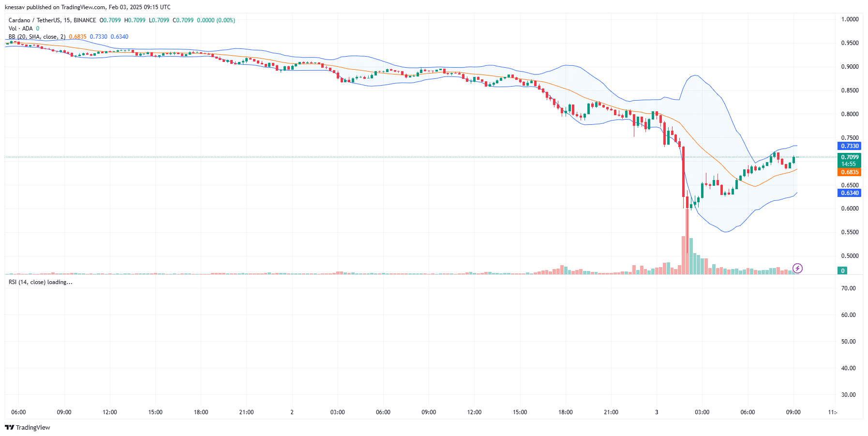Click the 14:55 countdown under current price
Viewport: 868px width, 436px height.
[x=849, y=164]
